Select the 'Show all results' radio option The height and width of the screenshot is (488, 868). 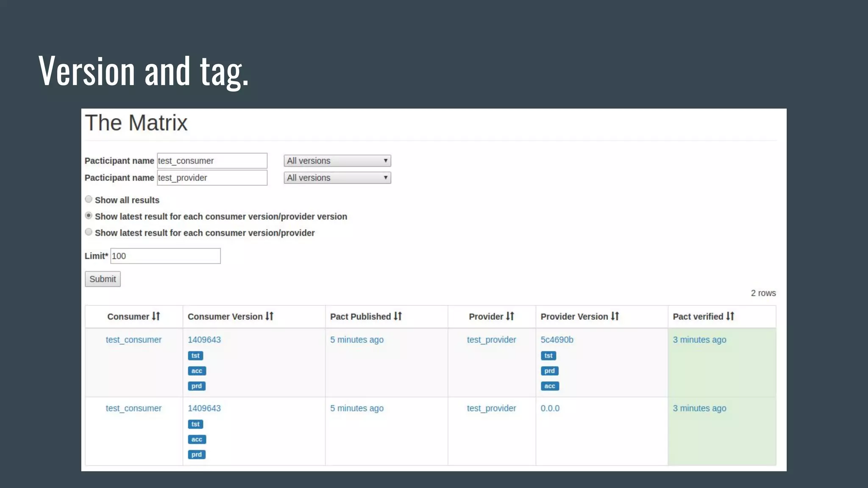click(89, 199)
